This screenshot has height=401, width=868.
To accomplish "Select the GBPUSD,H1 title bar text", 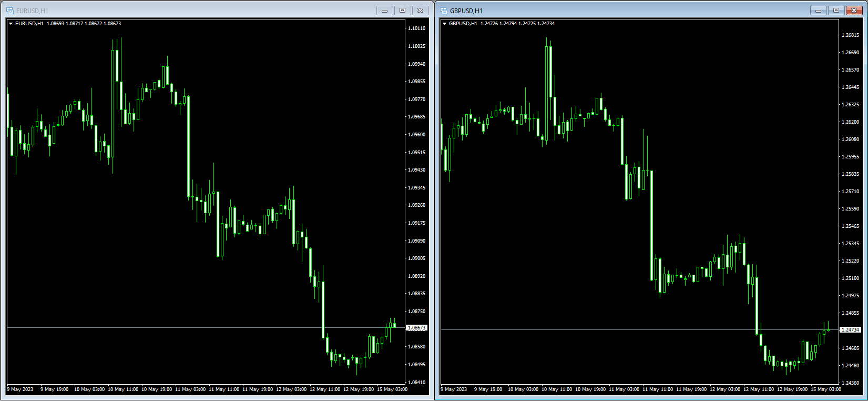I will 466,11.
